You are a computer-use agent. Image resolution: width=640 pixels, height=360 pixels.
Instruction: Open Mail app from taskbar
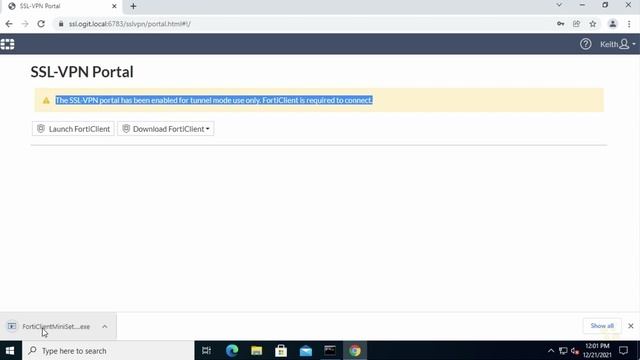click(305, 351)
